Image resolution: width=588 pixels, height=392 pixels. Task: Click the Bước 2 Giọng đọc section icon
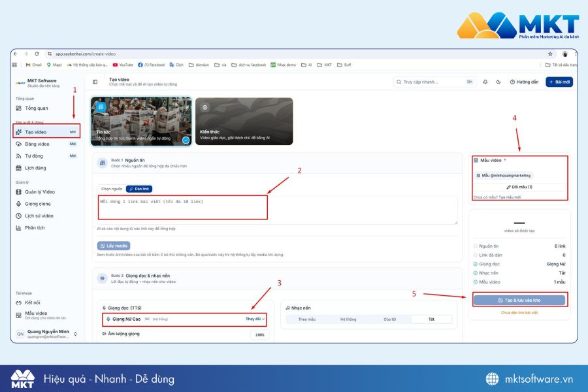(x=102, y=278)
